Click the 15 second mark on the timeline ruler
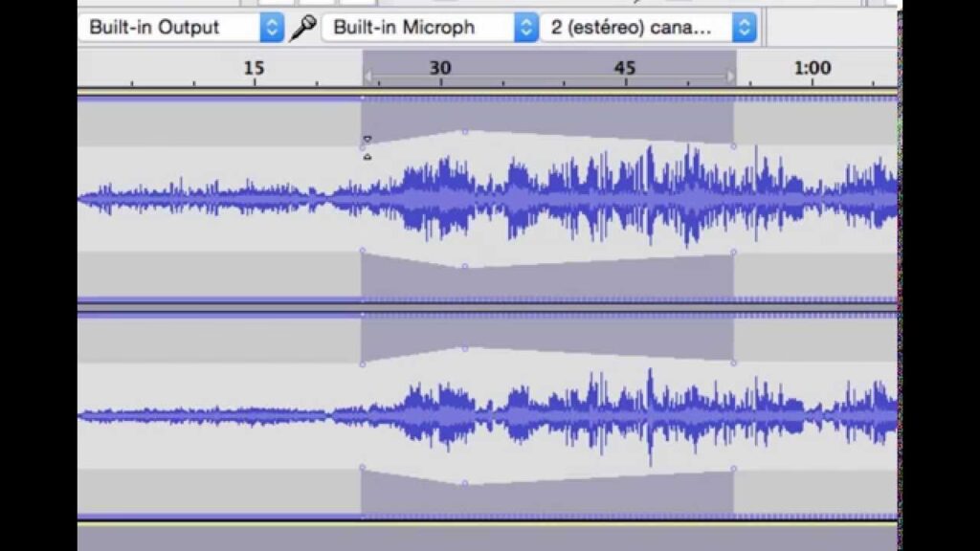The image size is (980, 551). click(x=254, y=69)
